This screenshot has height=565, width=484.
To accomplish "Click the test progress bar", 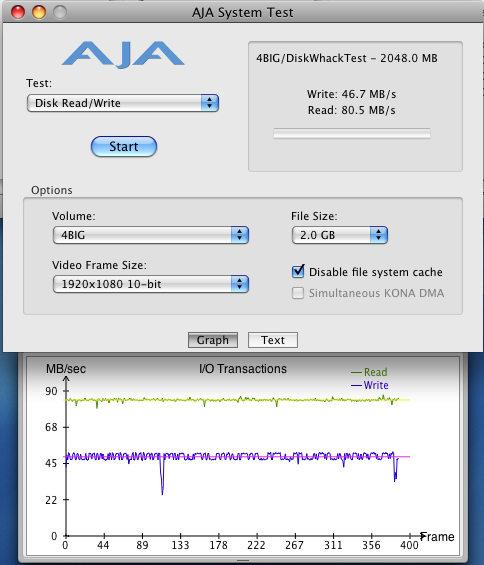I will click(x=352, y=133).
